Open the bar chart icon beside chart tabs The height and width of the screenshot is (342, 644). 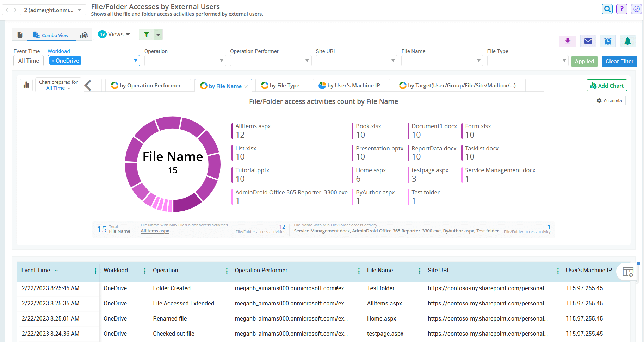(x=26, y=85)
